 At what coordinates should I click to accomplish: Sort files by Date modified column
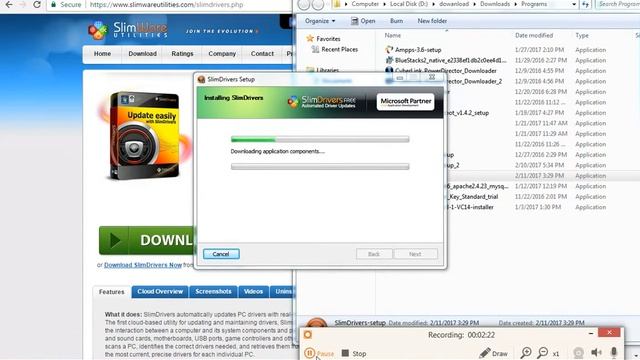pos(534,36)
